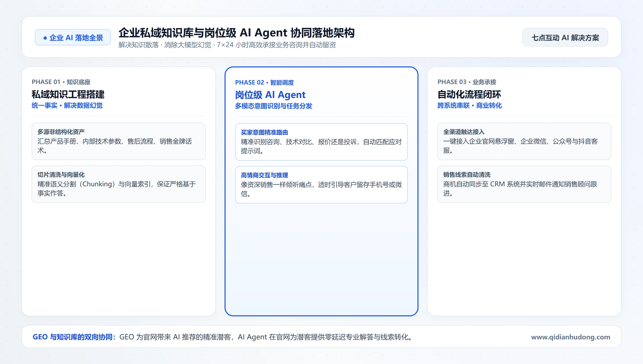Click 多模态意图识别与任务分发 subtitle
This screenshot has width=643, height=364.
274,106
